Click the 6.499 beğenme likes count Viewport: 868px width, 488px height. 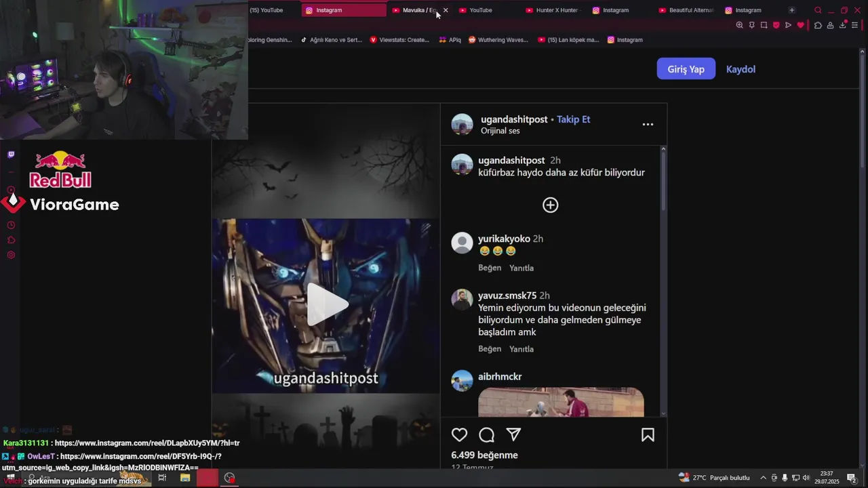point(484,455)
